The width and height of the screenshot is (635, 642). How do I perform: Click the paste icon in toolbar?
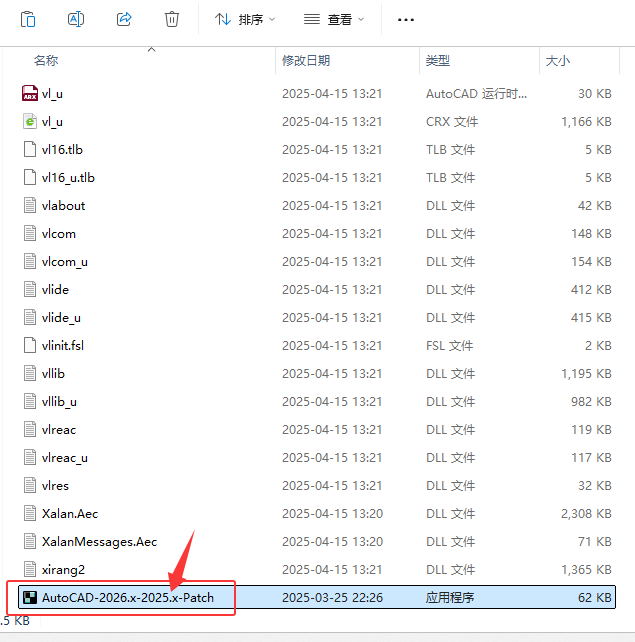click(28, 19)
